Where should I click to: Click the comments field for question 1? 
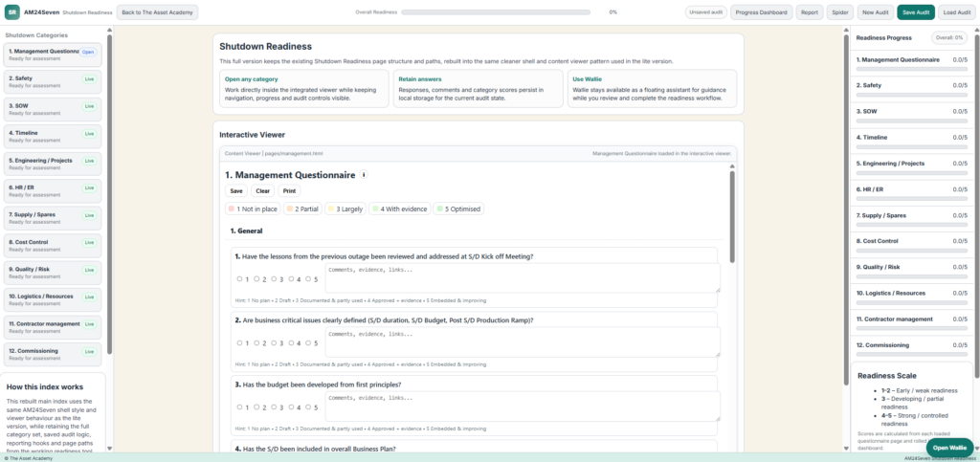522,278
